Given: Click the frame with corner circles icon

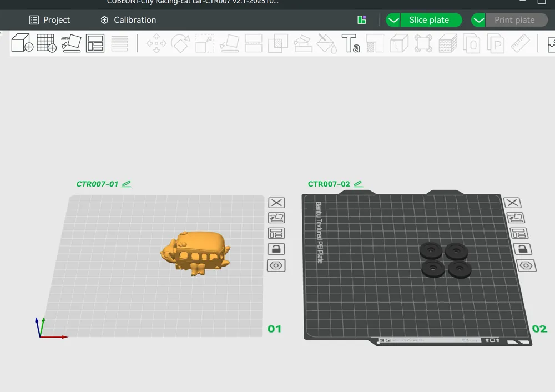Looking at the screenshot, I should click(x=423, y=43).
